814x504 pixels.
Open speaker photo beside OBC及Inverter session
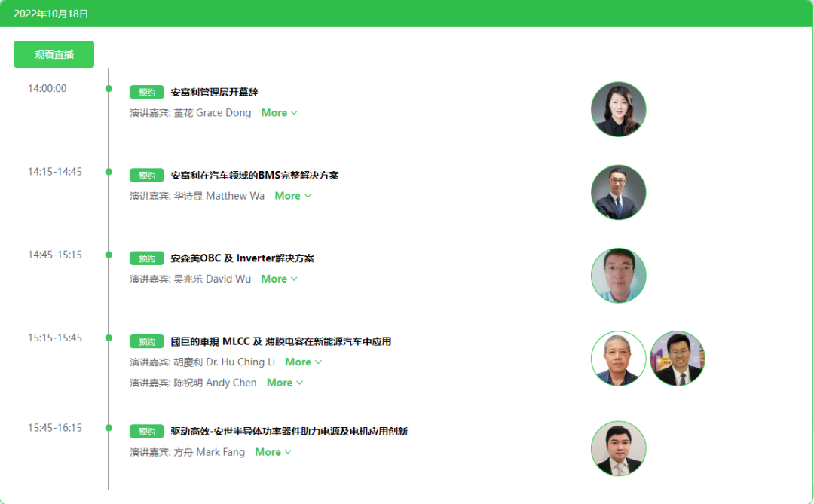click(x=618, y=276)
